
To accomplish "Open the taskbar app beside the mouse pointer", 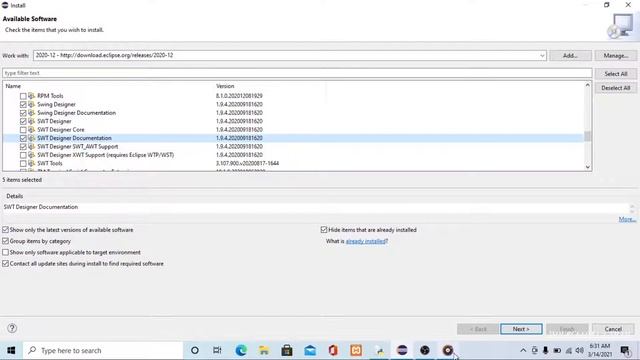I will tap(448, 350).
